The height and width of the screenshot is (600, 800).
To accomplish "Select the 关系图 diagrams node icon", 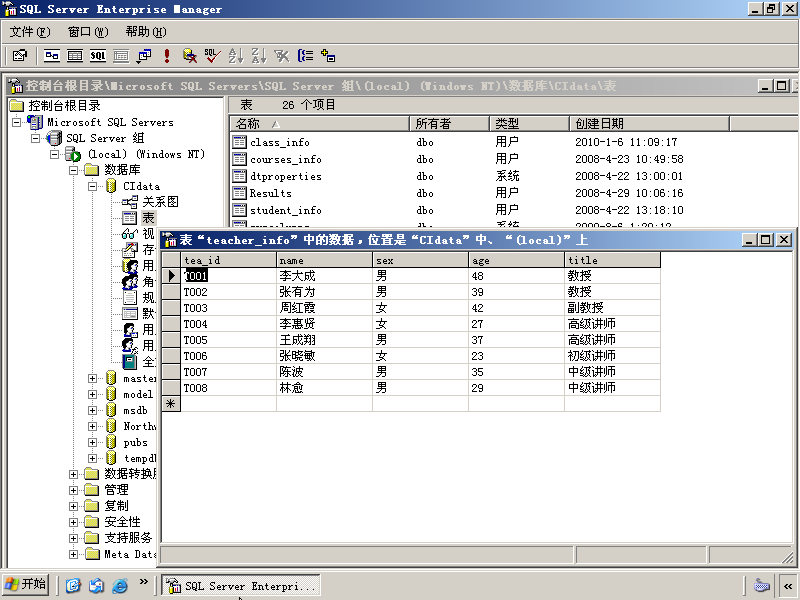I will click(130, 202).
